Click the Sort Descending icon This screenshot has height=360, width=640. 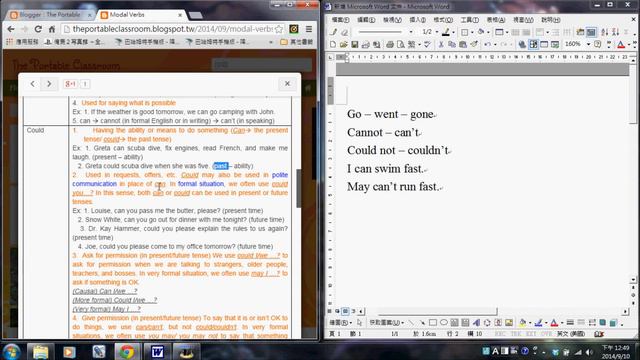click(x=615, y=32)
